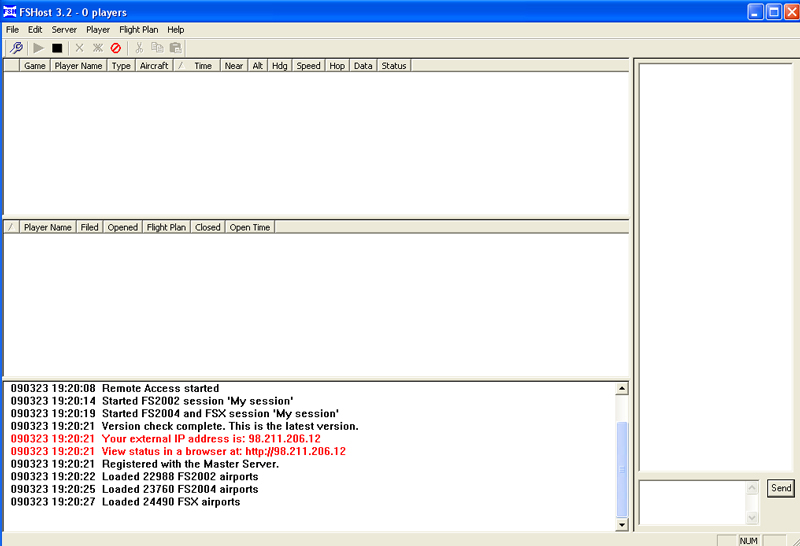
Task: Click the double X kick all icon
Action: [x=98, y=47]
